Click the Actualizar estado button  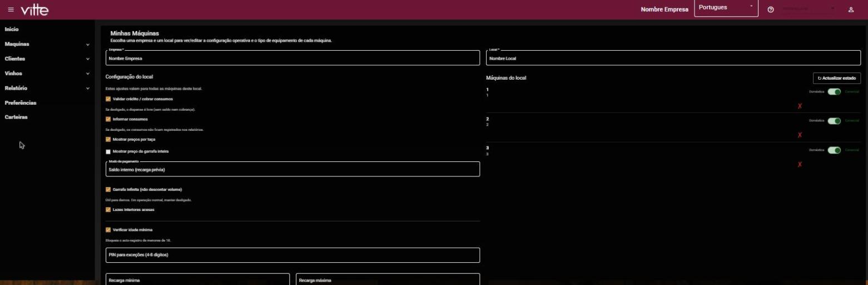837,78
